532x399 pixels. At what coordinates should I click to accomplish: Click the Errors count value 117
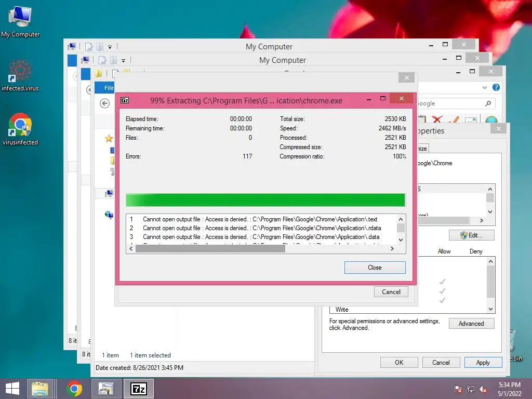[247, 156]
